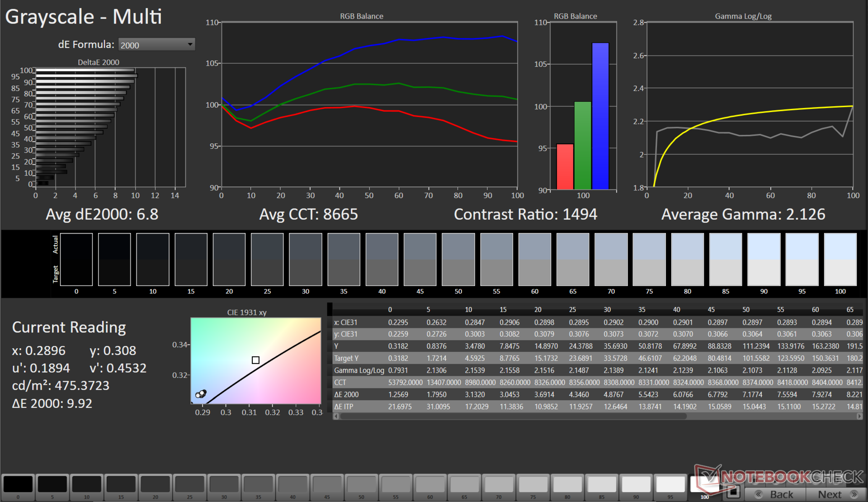Image resolution: width=868 pixels, height=502 pixels.
Task: Click the RGB Balance line chart
Action: [x=369, y=104]
